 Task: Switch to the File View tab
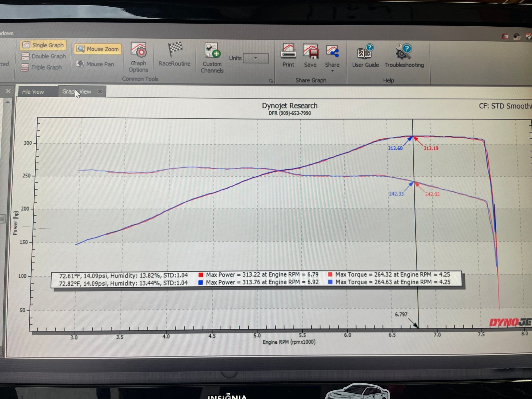point(33,92)
